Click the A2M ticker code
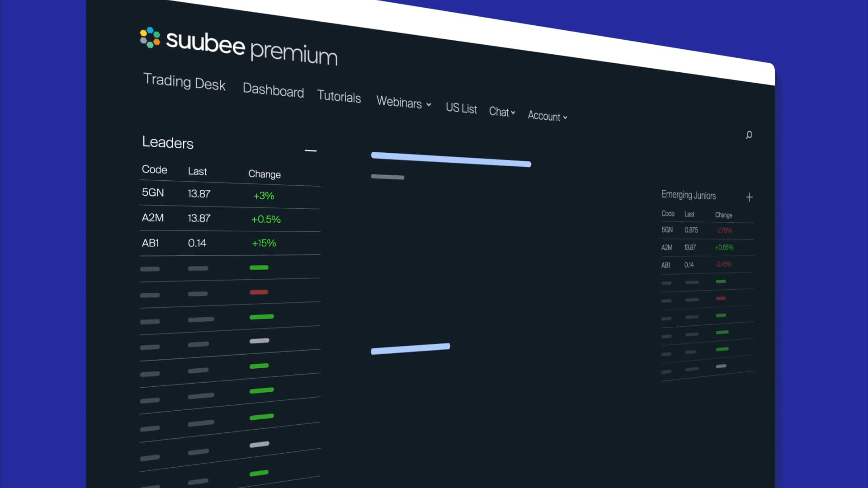 [x=153, y=217]
